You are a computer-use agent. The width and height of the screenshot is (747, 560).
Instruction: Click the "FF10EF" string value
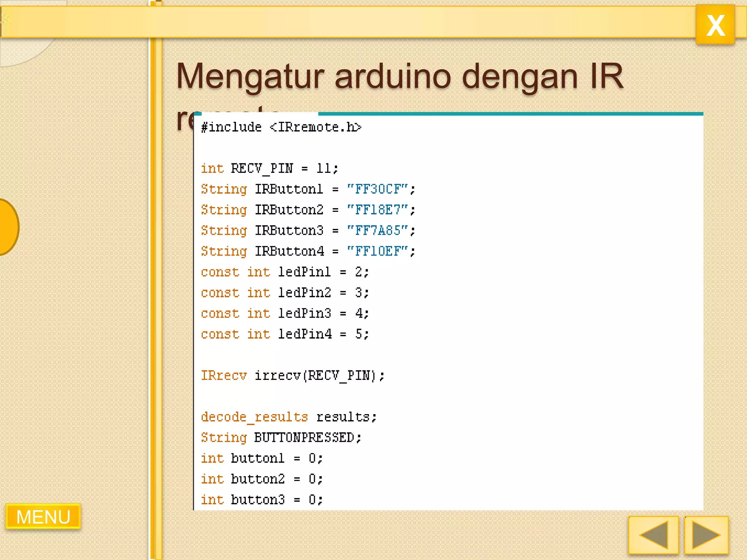pyautogui.click(x=377, y=251)
